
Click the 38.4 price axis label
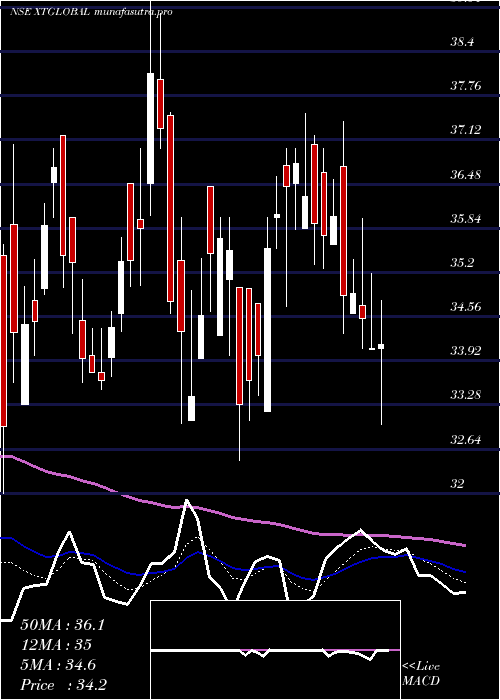(x=462, y=42)
